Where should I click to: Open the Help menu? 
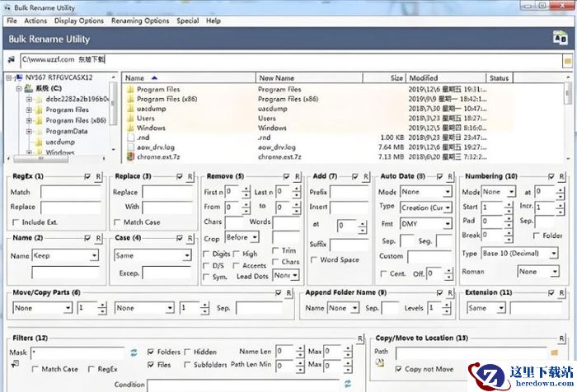pyautogui.click(x=213, y=21)
